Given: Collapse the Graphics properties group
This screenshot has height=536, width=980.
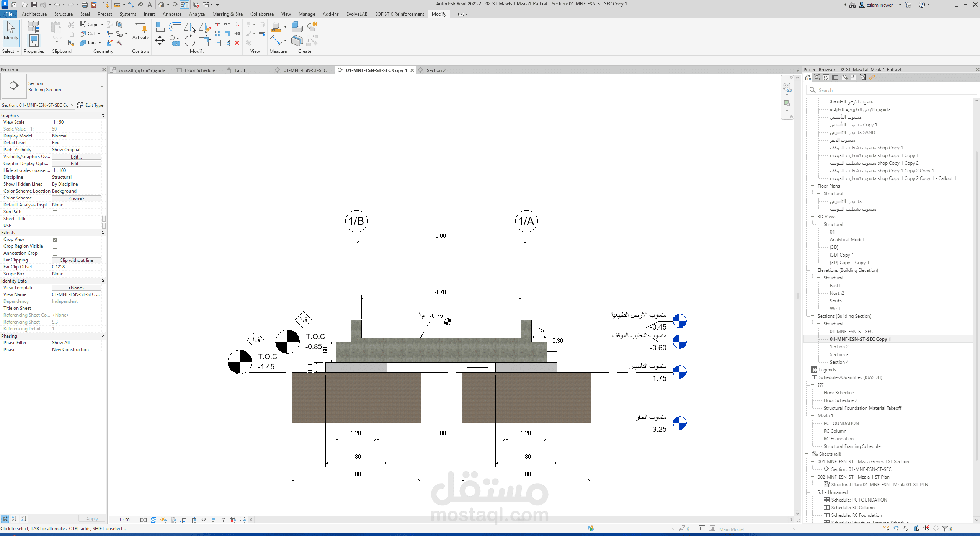Looking at the screenshot, I should click(102, 115).
